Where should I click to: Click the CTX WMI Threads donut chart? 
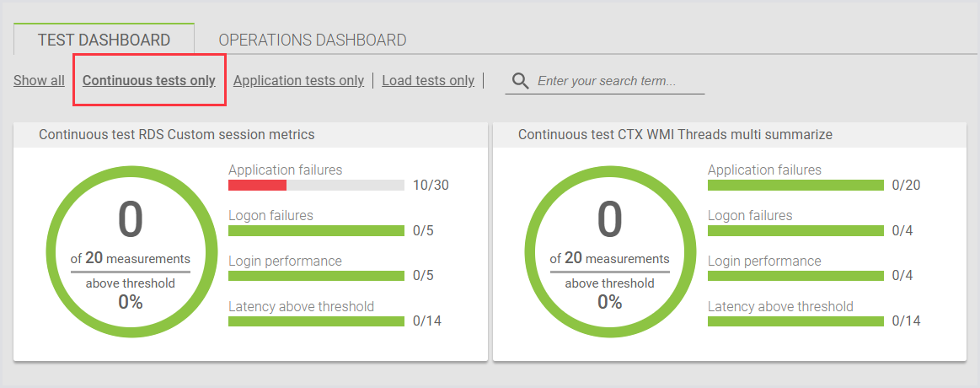coord(609,251)
